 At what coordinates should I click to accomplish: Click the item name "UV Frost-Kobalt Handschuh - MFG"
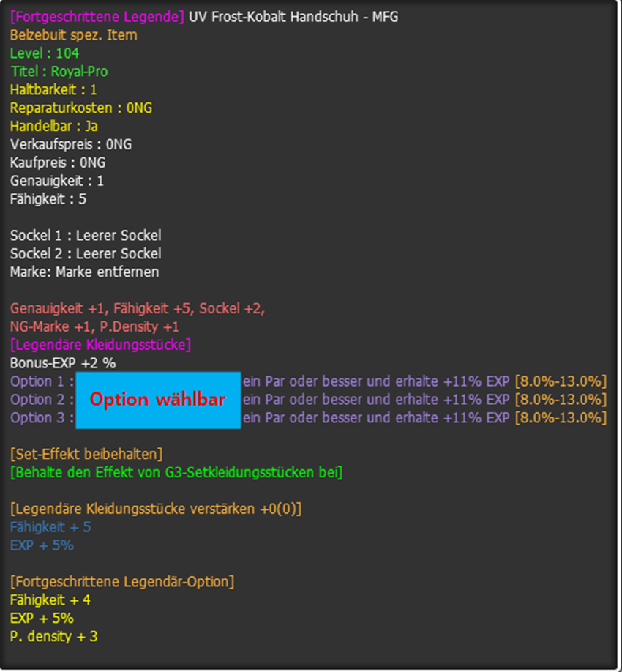coord(293,17)
